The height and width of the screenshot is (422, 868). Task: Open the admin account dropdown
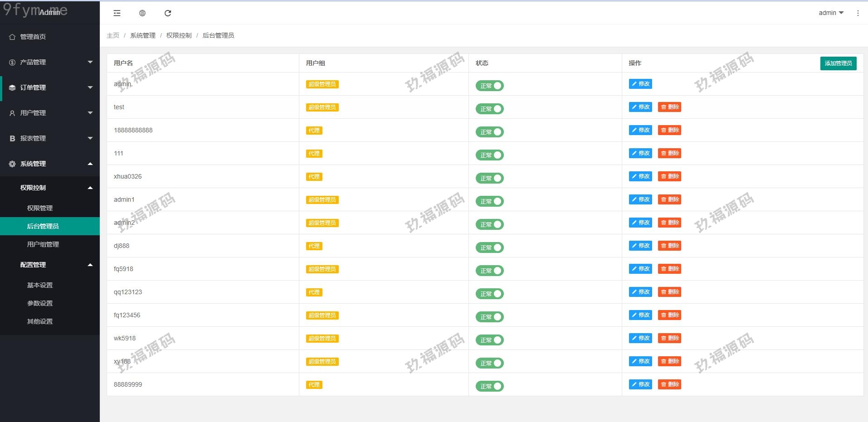[x=831, y=13]
